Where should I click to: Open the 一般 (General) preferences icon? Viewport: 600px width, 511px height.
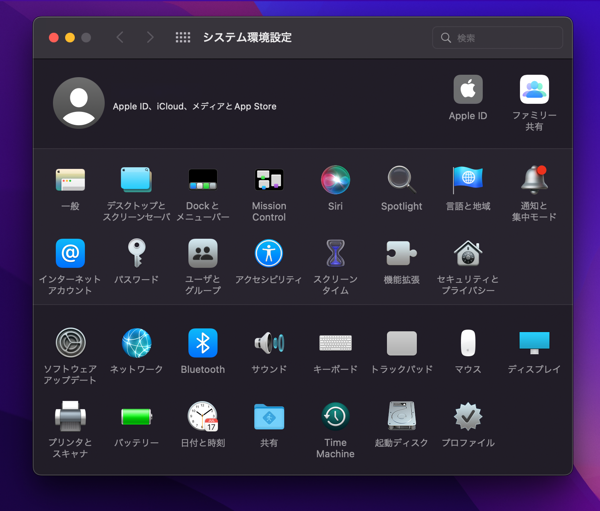click(x=70, y=180)
